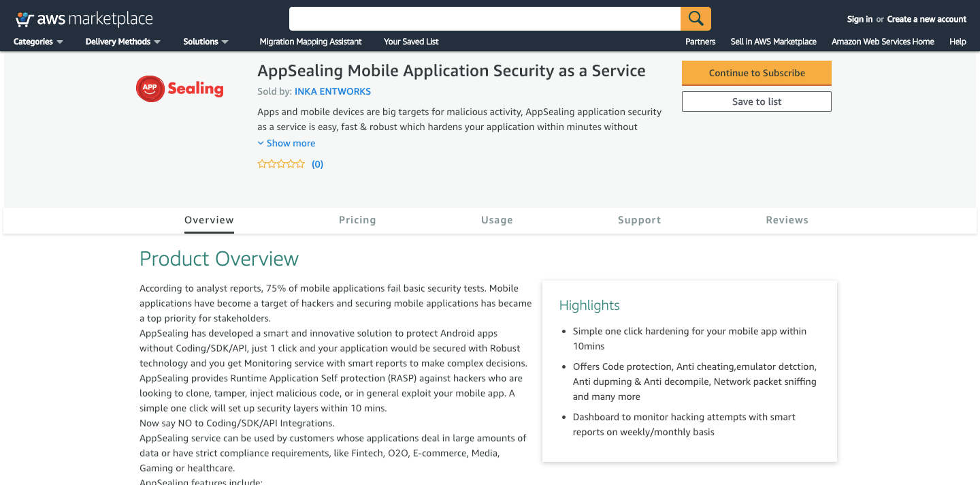Click the Sign in link
This screenshot has width=980, height=485.
[x=860, y=19]
